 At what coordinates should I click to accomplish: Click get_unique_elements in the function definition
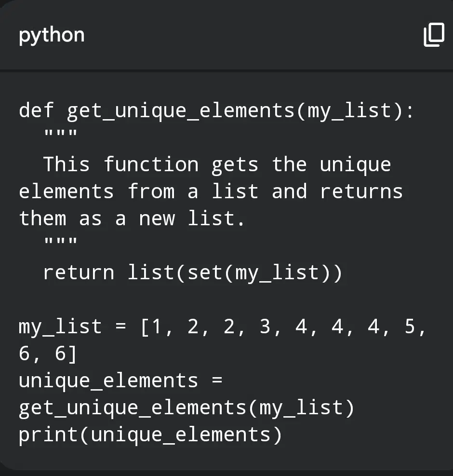[181, 111]
